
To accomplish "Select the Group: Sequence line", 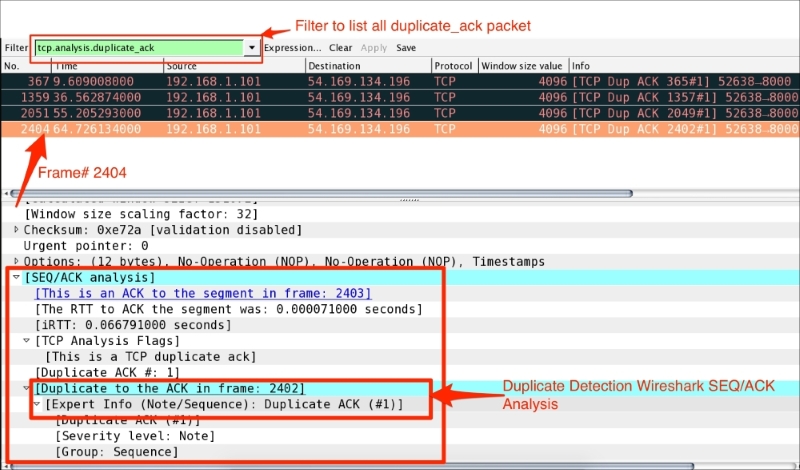I will 117,452.
